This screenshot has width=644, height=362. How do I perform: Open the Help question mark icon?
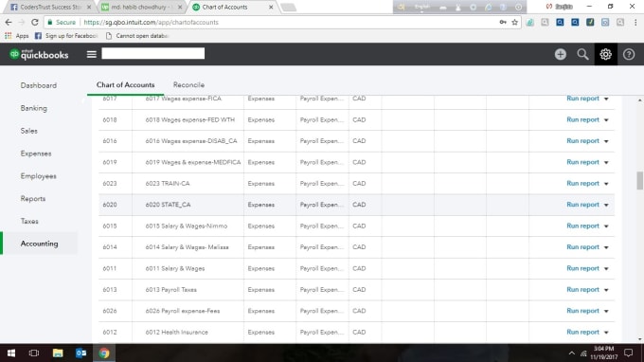point(629,54)
